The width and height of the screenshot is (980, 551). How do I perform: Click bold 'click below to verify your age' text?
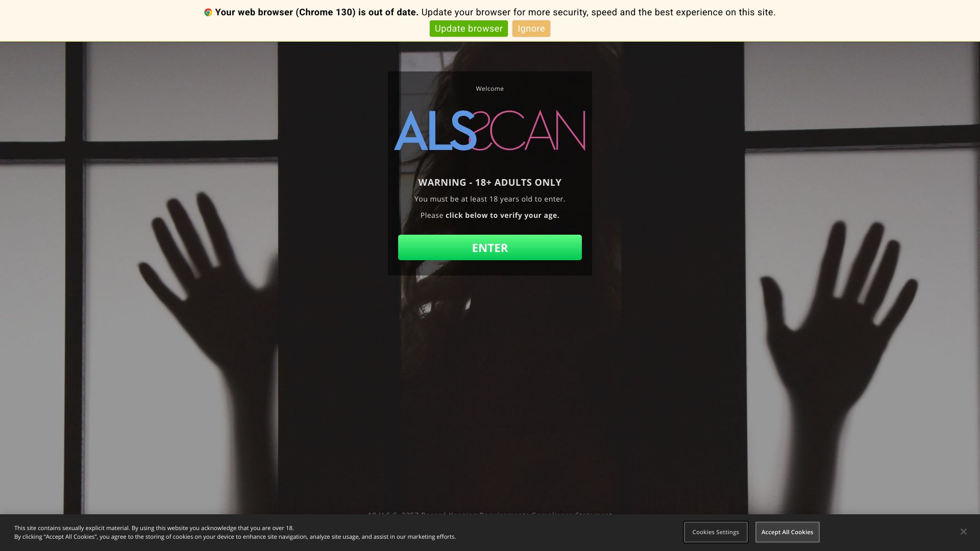502,215
